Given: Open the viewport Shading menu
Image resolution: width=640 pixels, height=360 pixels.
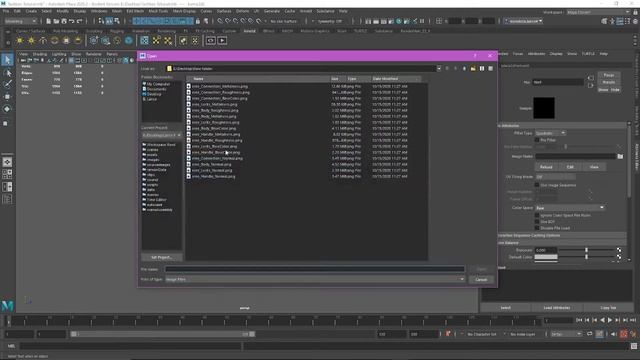Looking at the screenshot, I should tap(40, 54).
